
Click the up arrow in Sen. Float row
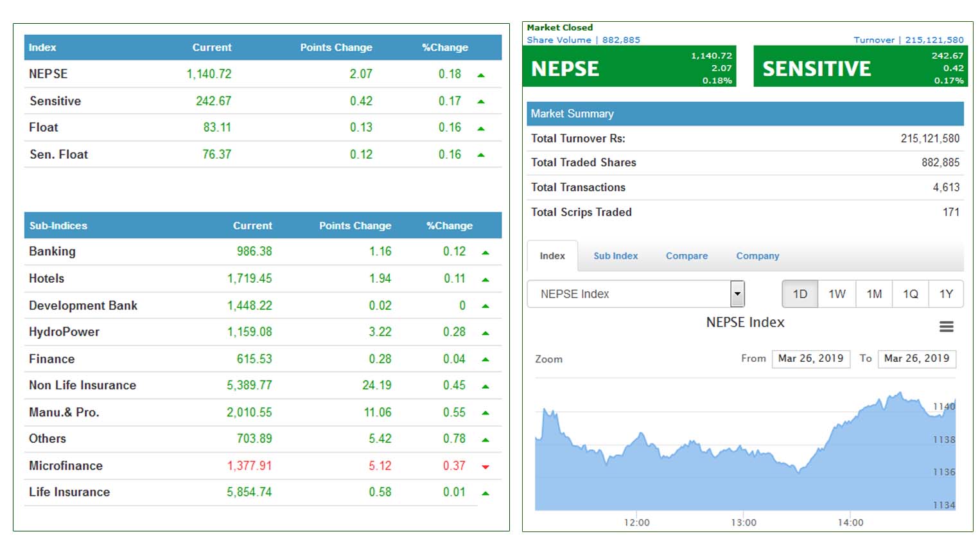tap(481, 155)
